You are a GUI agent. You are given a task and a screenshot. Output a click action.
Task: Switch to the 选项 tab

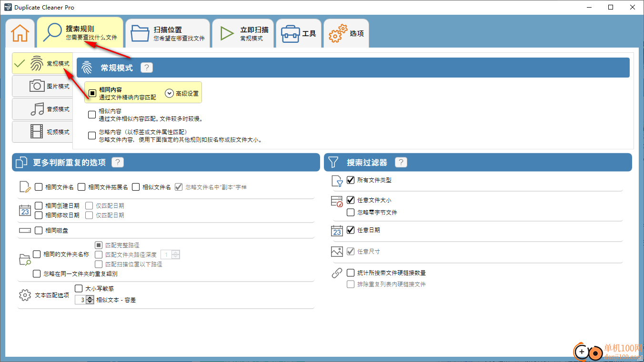click(346, 33)
